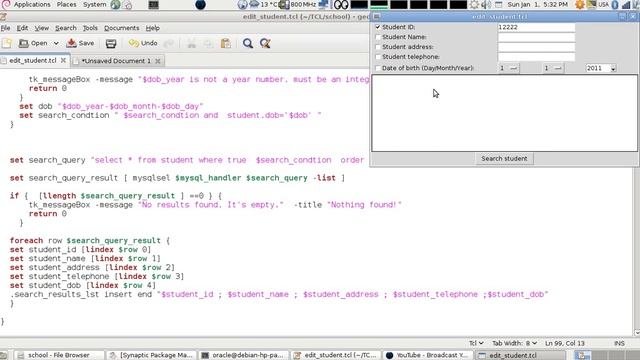The height and width of the screenshot is (360, 640).
Task: Click the xeyes applet in top panel
Action: point(341,5)
